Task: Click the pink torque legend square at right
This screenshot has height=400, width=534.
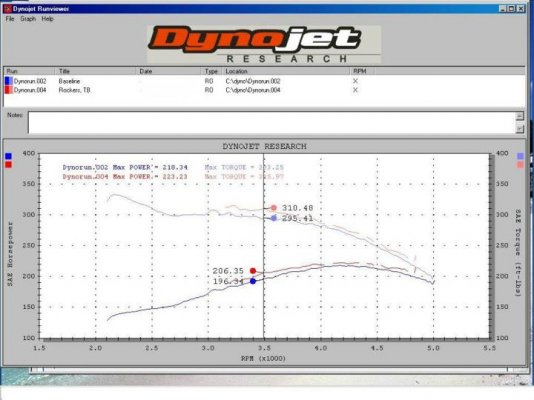Action: pos(520,165)
